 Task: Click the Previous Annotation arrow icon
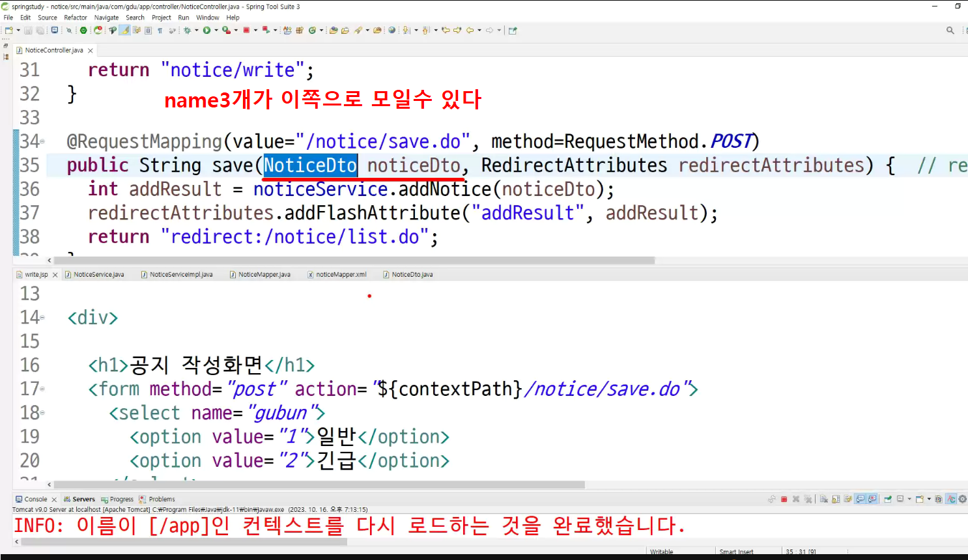[425, 30]
